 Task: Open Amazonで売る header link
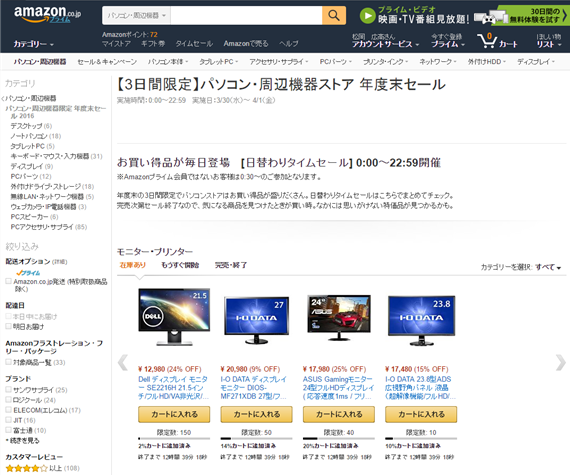pos(246,44)
